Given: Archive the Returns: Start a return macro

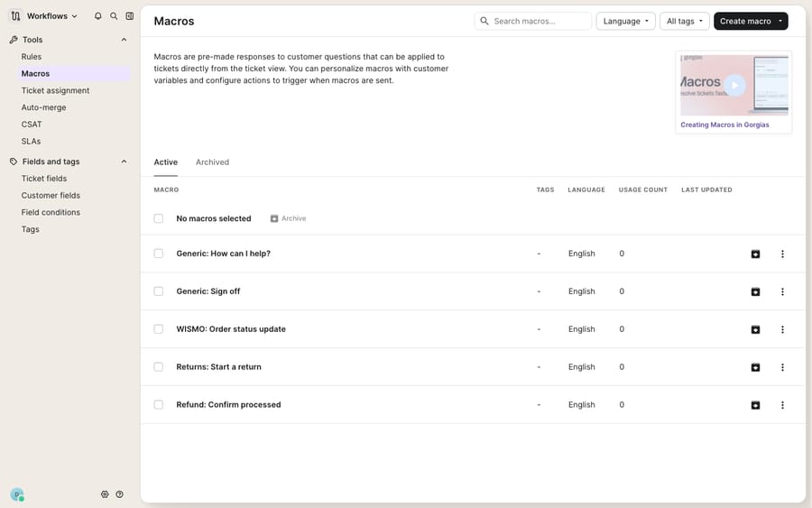Looking at the screenshot, I should tap(755, 367).
